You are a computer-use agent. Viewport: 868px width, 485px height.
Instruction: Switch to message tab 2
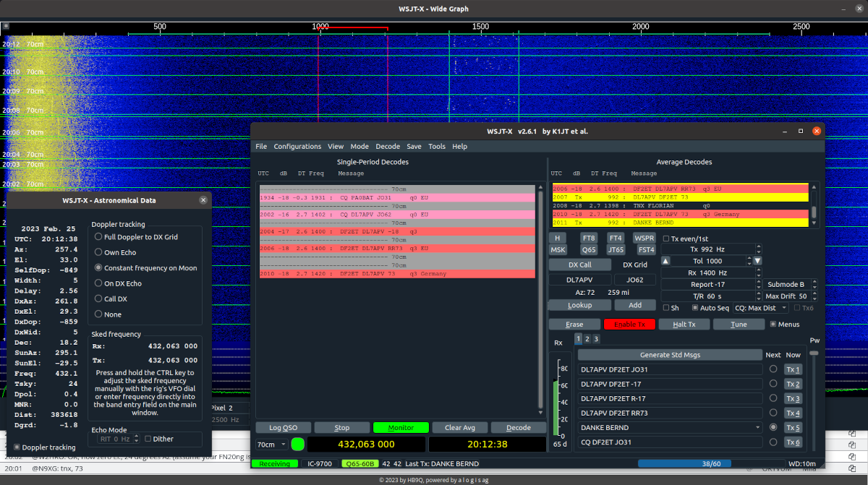[587, 339]
